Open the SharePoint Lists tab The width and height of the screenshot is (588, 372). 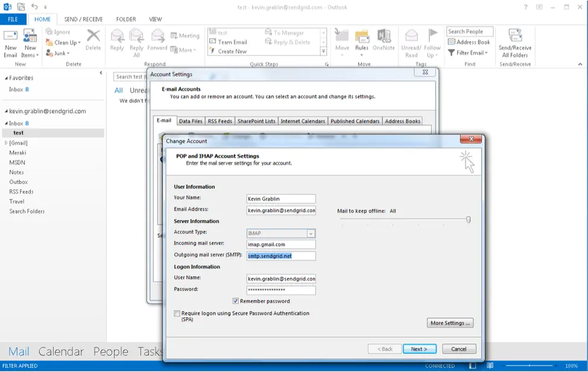(256, 121)
